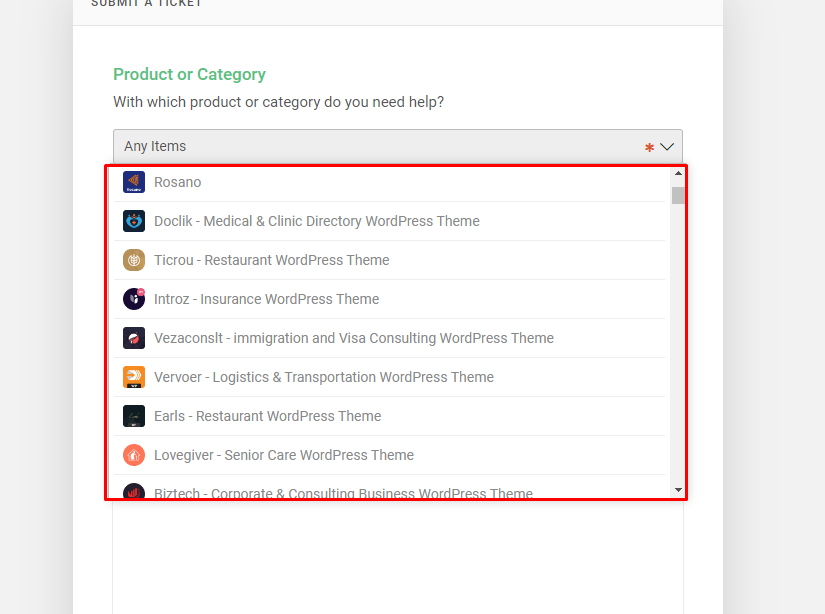Click the Any Items combo box field

click(x=380, y=147)
